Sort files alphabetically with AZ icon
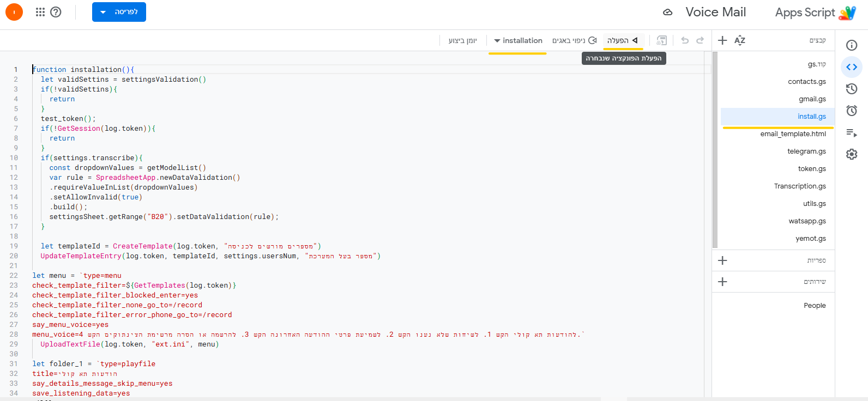Viewport: 868px width, 401px height. (x=740, y=40)
